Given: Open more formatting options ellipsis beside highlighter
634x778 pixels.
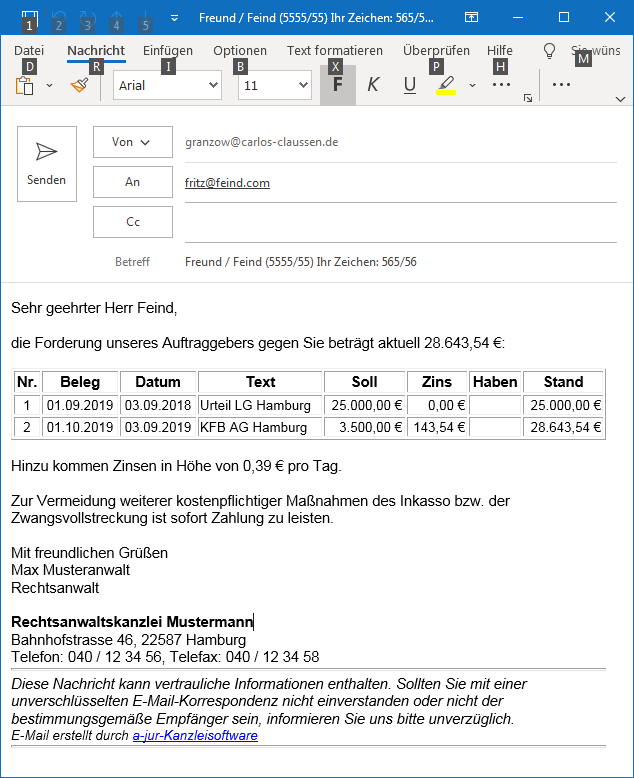Looking at the screenshot, I should click(501, 85).
